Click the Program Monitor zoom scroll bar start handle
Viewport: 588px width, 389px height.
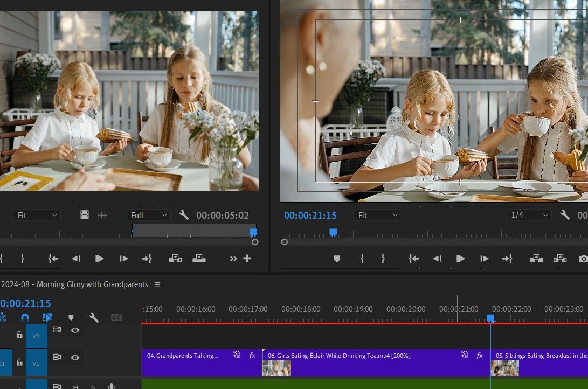pos(284,242)
